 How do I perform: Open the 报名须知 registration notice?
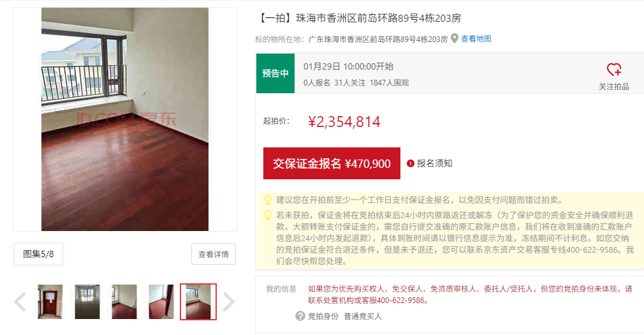[434, 163]
